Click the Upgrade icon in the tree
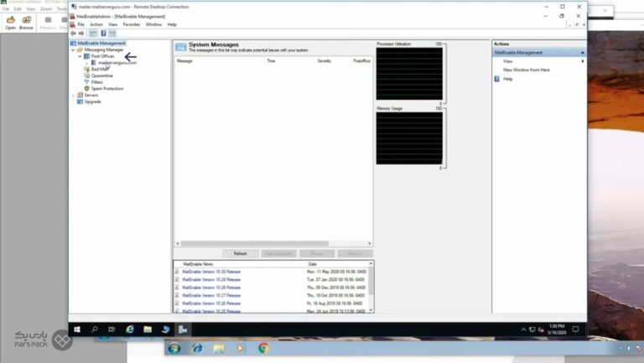This screenshot has width=644, height=363. point(80,101)
